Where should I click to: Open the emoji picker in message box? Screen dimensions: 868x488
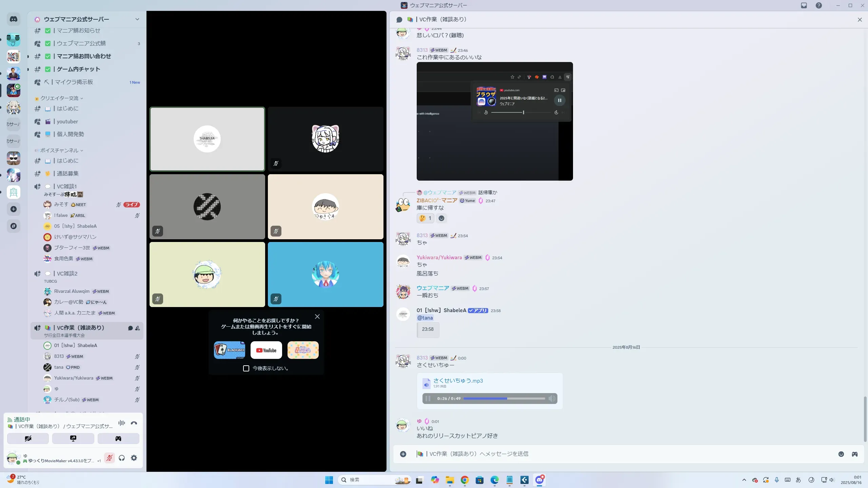tap(841, 454)
